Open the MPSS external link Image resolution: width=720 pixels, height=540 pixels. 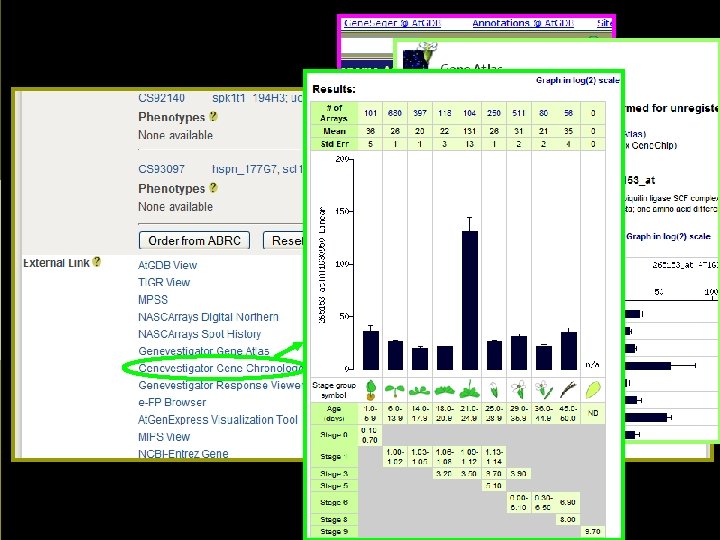pyautogui.click(x=153, y=300)
